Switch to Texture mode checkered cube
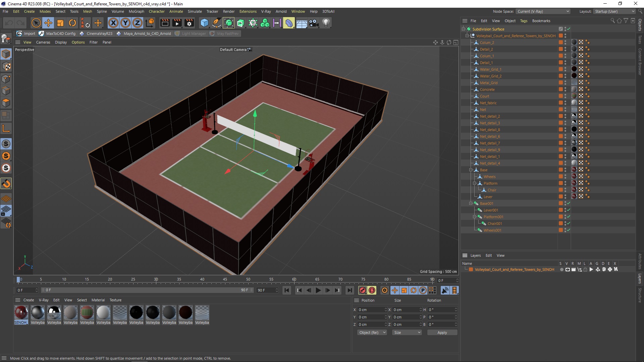This screenshot has width=644, height=362. click(6, 66)
